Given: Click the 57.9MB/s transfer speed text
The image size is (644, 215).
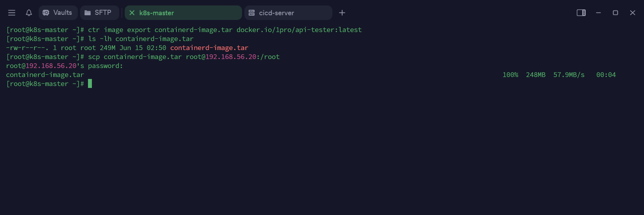Looking at the screenshot, I should tap(569, 75).
